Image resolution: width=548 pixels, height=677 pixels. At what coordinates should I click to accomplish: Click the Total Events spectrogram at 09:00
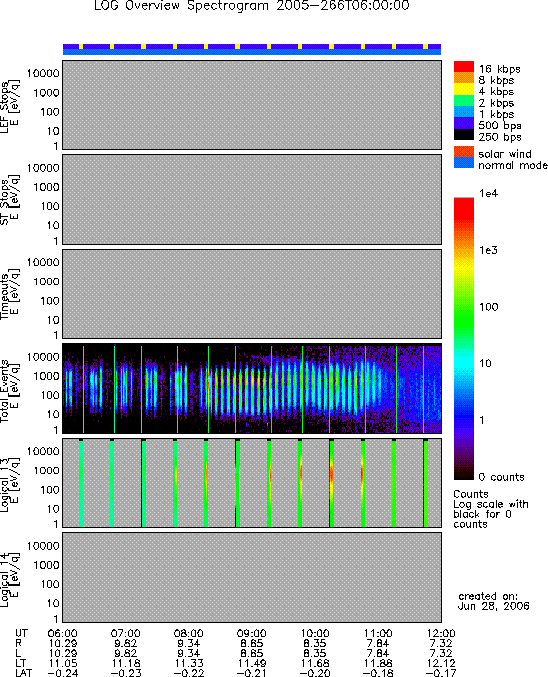tap(252, 389)
